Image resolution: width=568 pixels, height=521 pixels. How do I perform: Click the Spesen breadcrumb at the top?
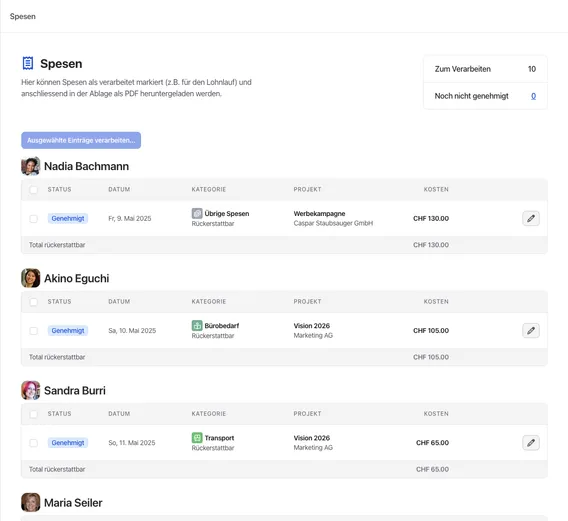point(22,16)
